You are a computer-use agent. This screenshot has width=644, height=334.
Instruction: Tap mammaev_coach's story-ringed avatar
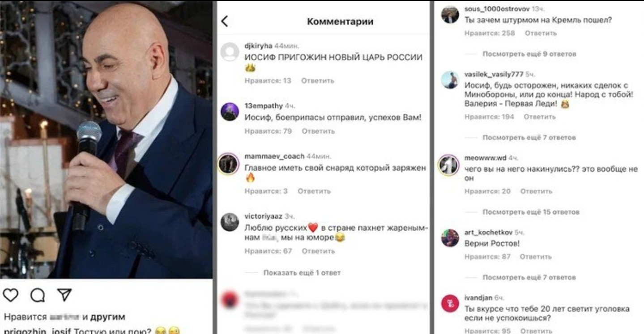(229, 164)
